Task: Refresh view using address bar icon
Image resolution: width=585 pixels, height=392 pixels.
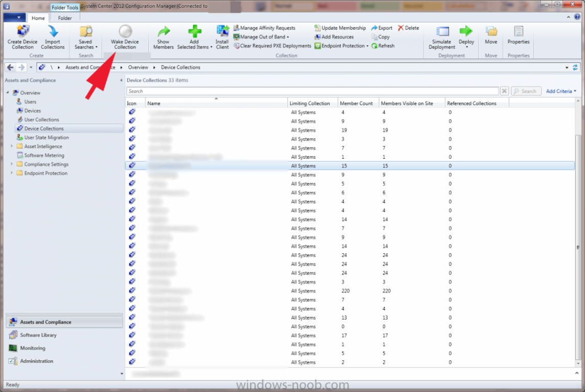Action: coord(575,67)
